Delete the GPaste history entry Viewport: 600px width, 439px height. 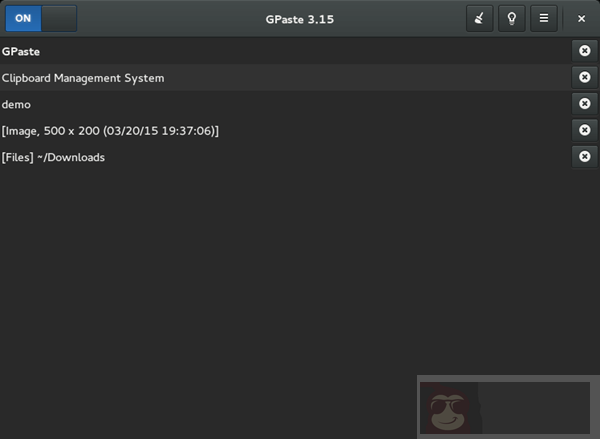[x=585, y=51]
